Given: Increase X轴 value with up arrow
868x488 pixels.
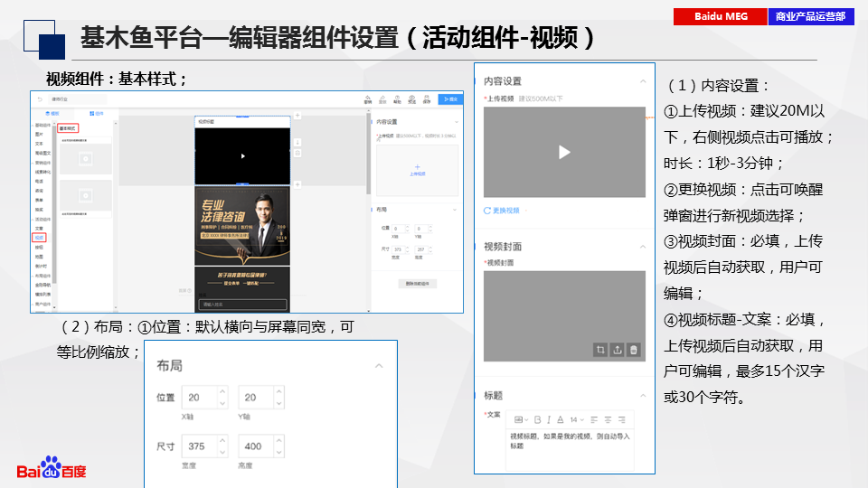Looking at the screenshot, I should [x=222, y=391].
